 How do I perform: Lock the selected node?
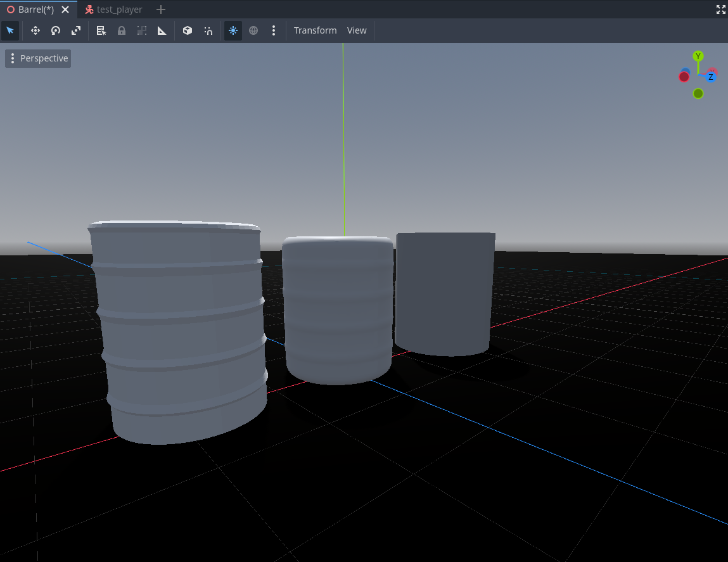(x=121, y=30)
